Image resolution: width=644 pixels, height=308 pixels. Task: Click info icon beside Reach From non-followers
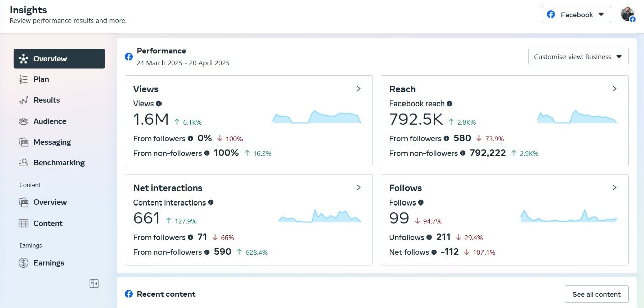463,153
